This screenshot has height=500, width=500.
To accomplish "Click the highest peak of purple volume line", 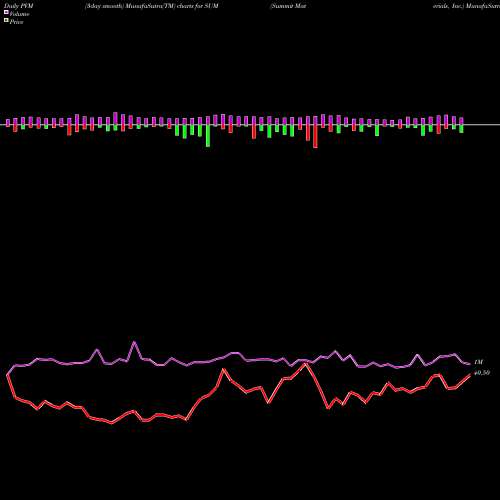I will click(134, 342).
